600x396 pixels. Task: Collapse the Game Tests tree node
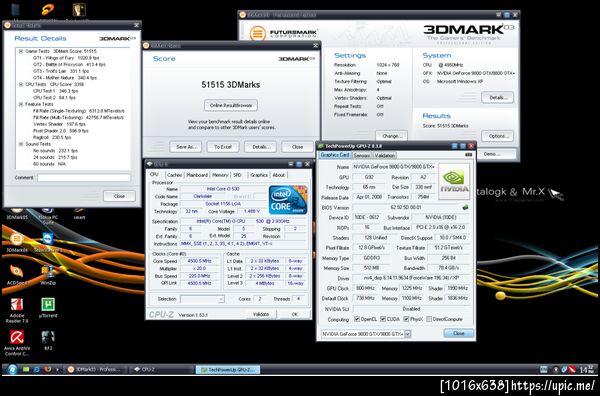coord(21,51)
